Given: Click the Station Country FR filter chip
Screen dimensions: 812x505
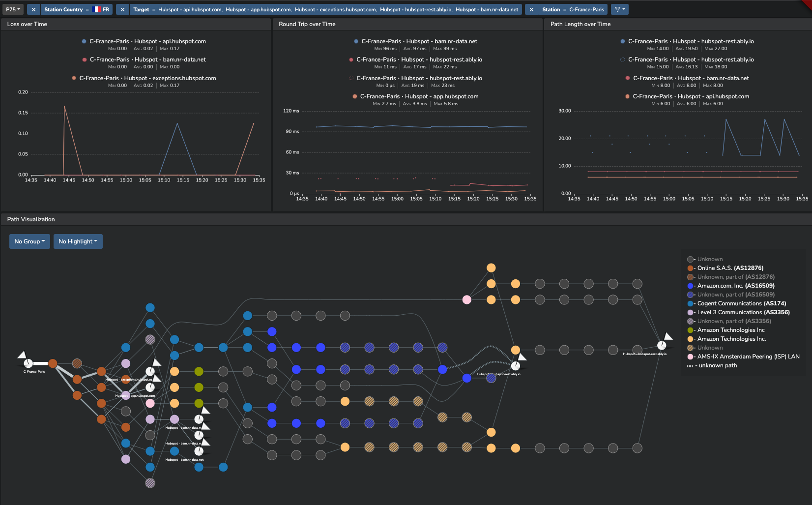Looking at the screenshot, I should point(76,9).
